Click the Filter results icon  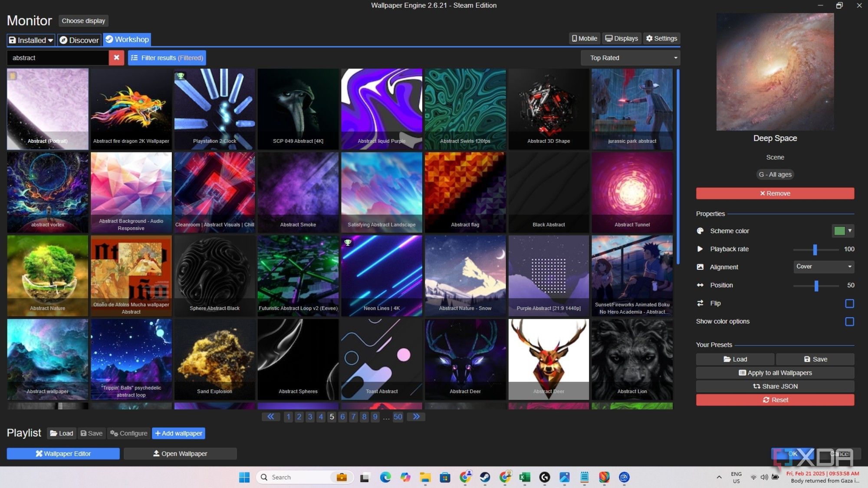tap(135, 57)
